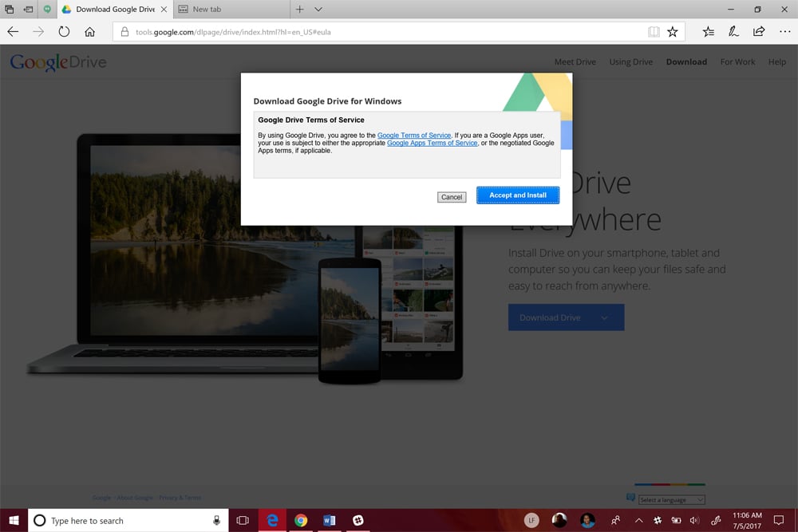Open Microsoft Word from taskbar
The image size is (798, 532).
330,520
